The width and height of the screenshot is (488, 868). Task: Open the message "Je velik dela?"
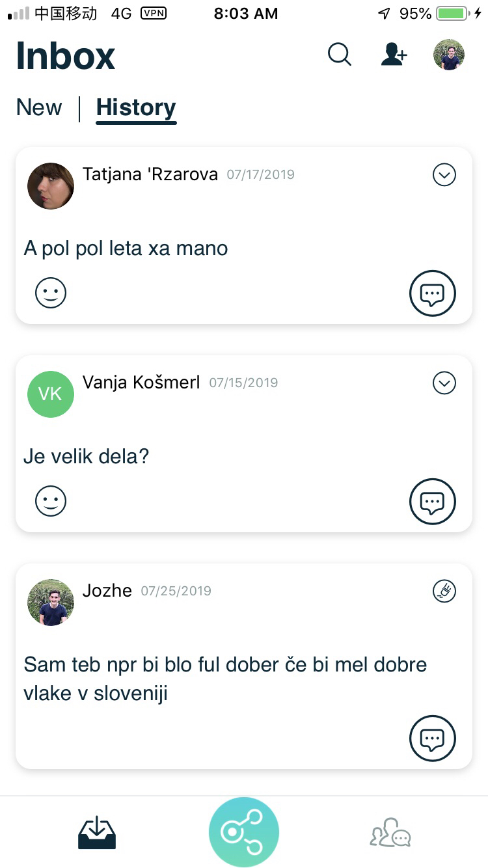coord(87,456)
